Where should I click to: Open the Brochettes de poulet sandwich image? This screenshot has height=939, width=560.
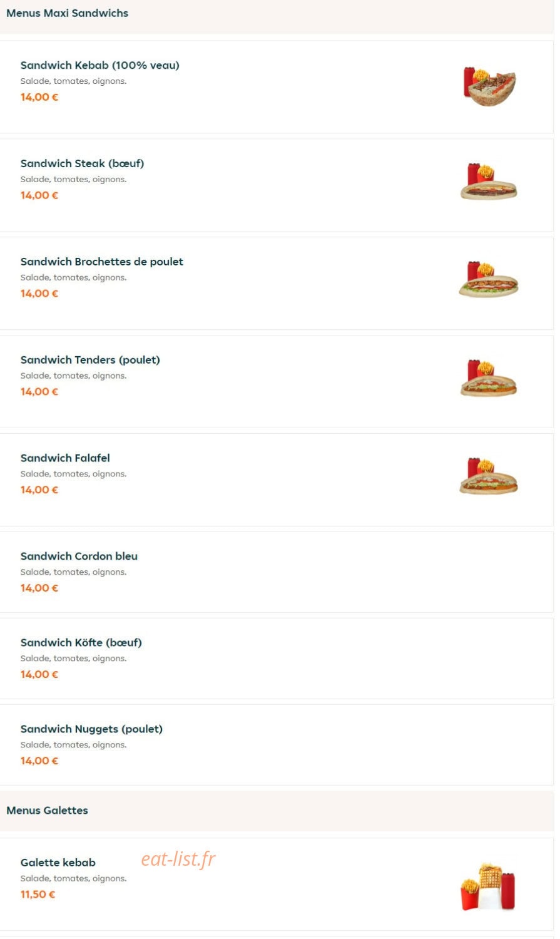489,280
